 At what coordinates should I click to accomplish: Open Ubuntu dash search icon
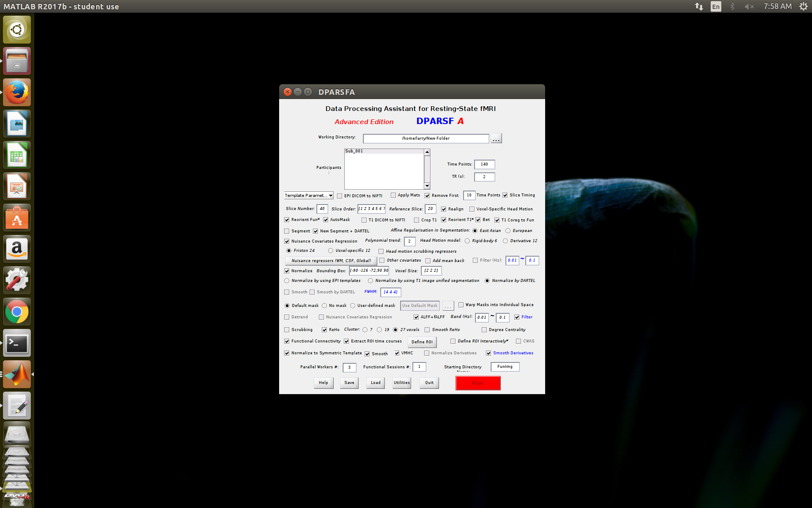[x=17, y=30]
